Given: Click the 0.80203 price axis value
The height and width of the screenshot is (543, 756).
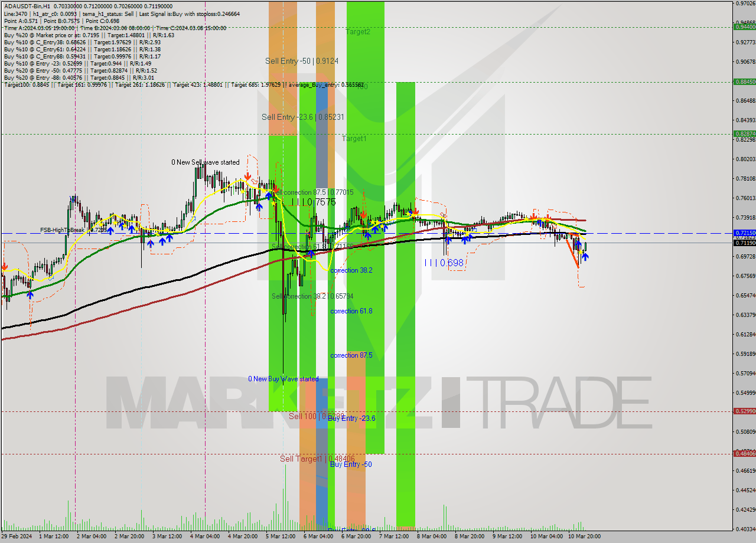Looking at the screenshot, I should tap(745, 159).
